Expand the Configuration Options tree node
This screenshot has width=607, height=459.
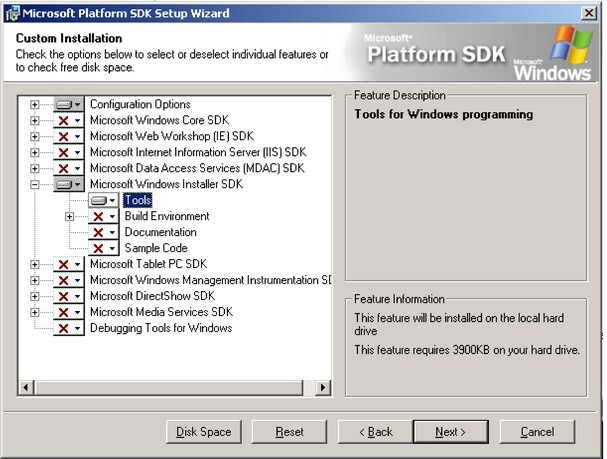pyautogui.click(x=34, y=104)
